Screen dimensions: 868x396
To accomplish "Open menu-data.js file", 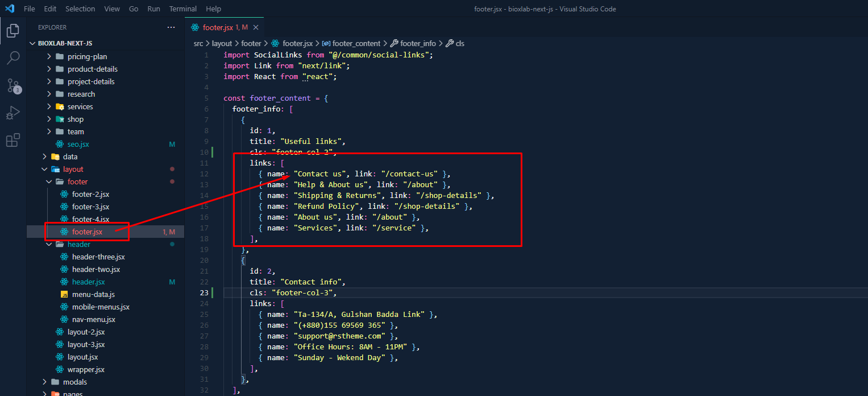I will coord(93,294).
